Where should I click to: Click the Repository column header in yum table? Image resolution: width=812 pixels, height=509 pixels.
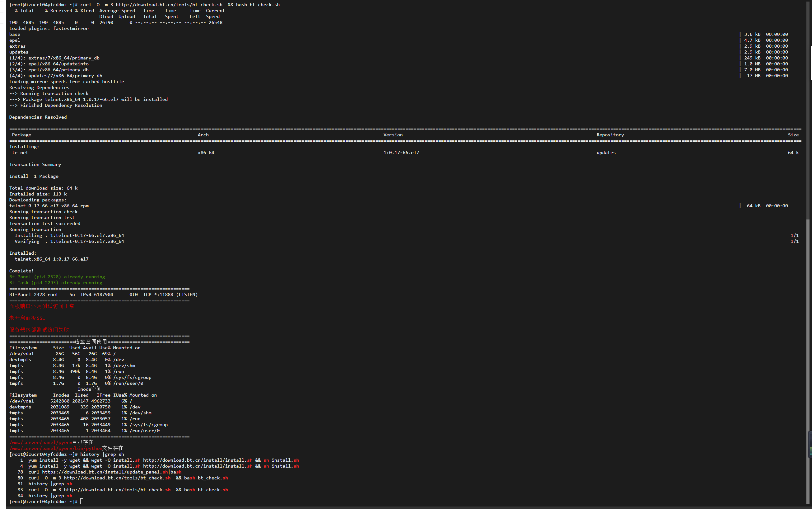610,135
